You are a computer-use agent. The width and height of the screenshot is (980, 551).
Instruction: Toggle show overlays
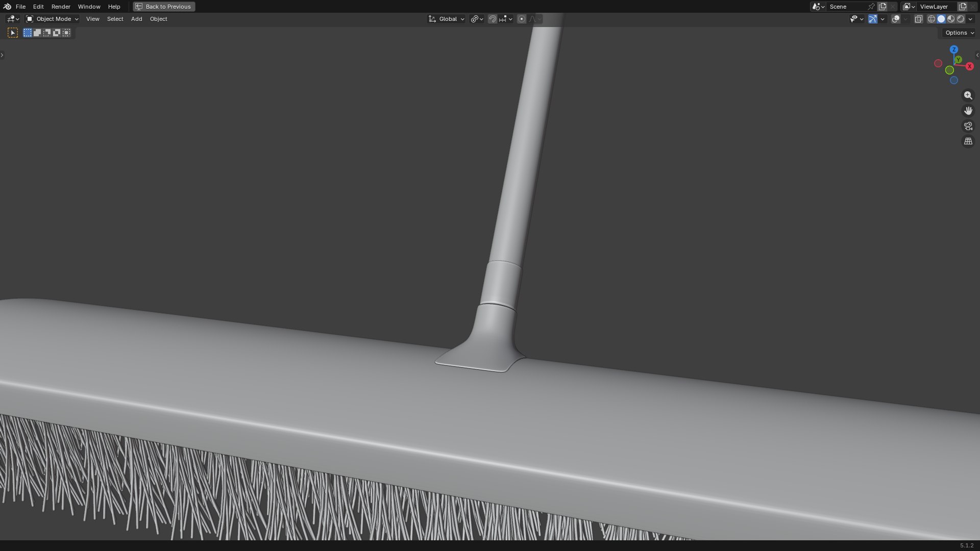(x=896, y=19)
